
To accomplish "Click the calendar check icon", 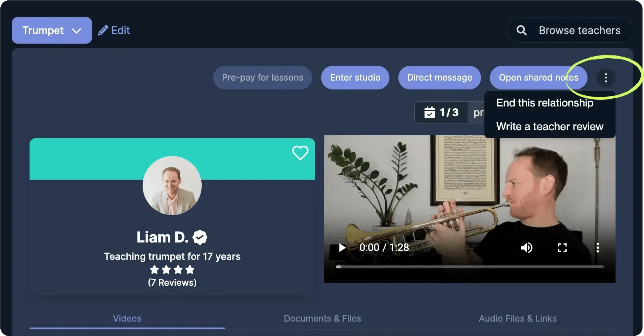I will click(429, 112).
